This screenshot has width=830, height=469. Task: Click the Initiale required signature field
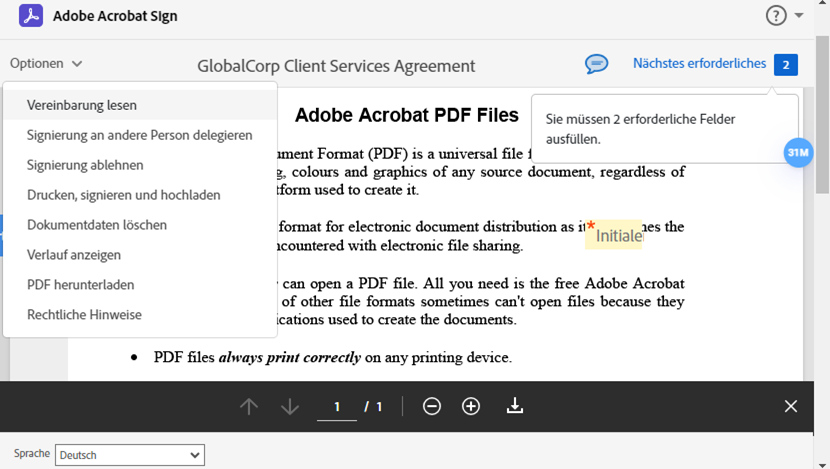617,236
